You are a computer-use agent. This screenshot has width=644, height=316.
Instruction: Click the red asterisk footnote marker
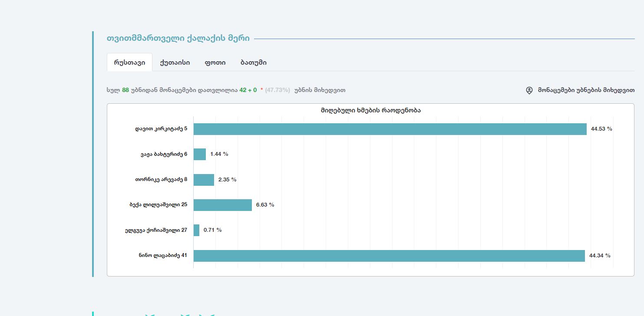[261, 90]
